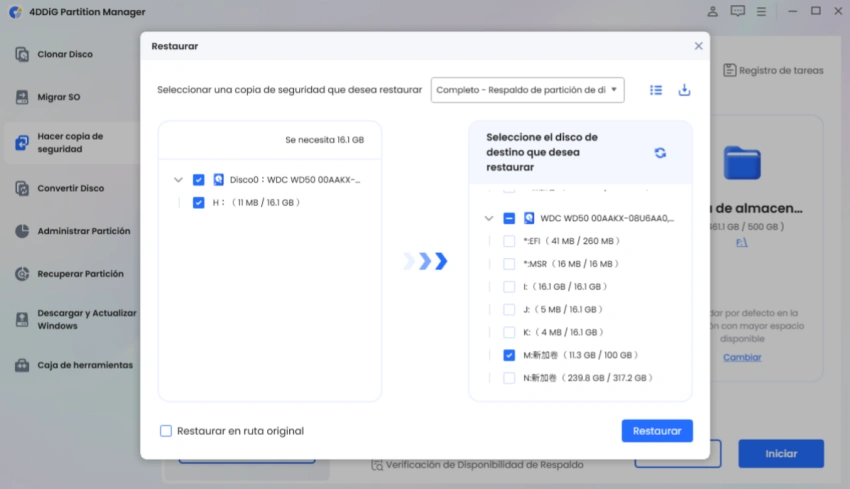The height and width of the screenshot is (489, 850).
Task: Click the WDC WD50 destination disk icon
Action: pyautogui.click(x=529, y=218)
